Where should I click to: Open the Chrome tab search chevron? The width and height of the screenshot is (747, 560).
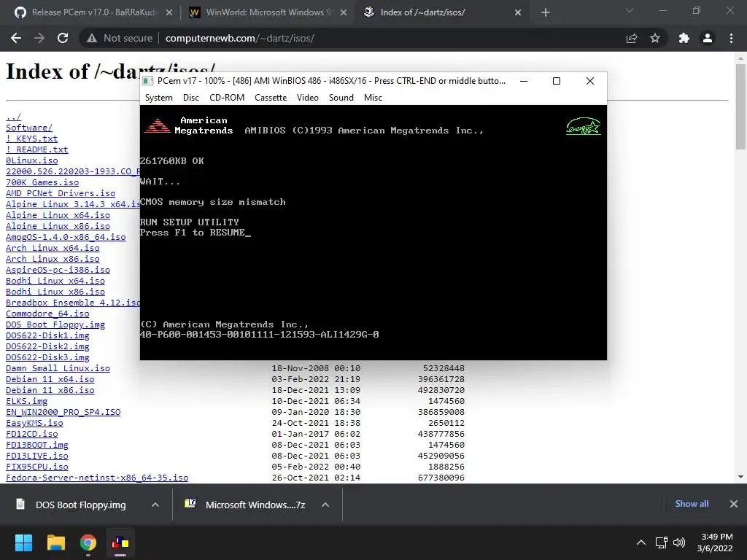pyautogui.click(x=630, y=10)
